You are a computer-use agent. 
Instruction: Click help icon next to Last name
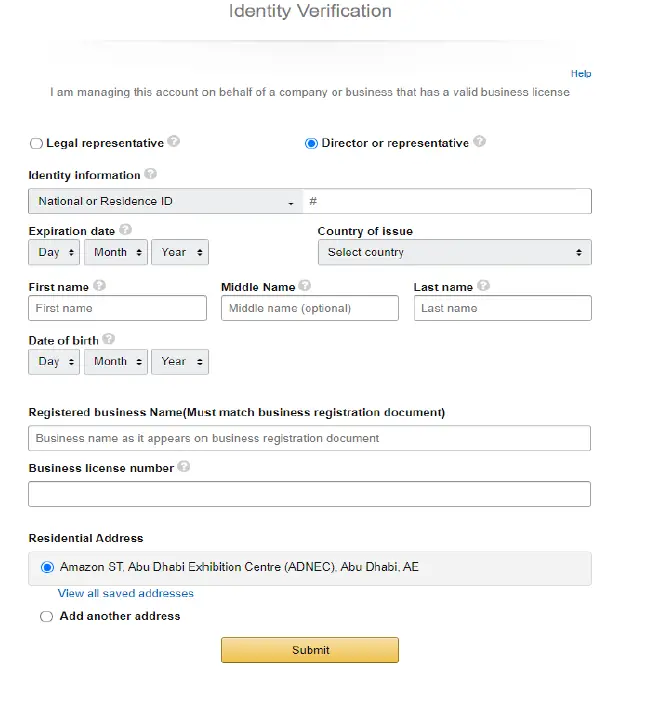tap(484, 286)
